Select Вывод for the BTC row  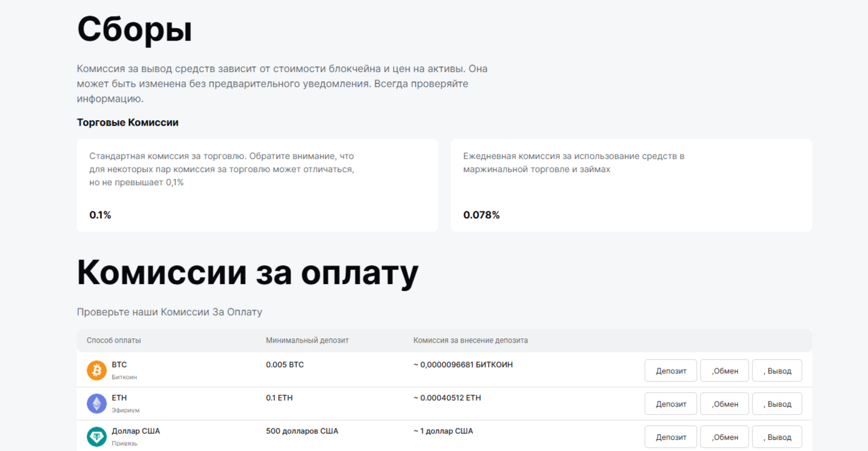(777, 370)
